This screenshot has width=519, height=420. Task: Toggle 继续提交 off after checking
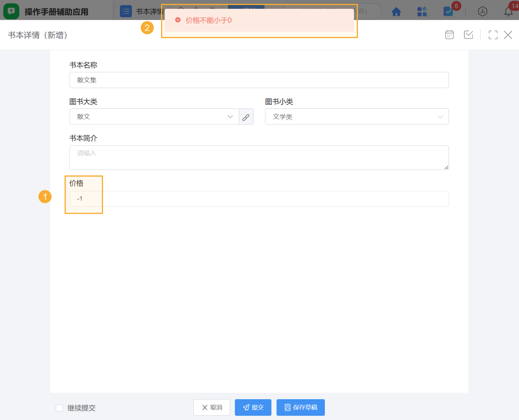point(59,408)
